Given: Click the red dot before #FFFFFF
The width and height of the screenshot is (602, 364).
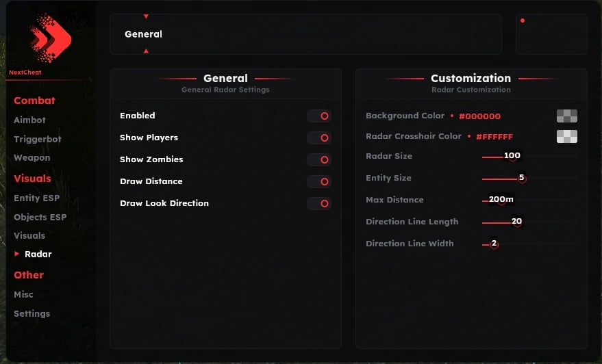Looking at the screenshot, I should 469,137.
